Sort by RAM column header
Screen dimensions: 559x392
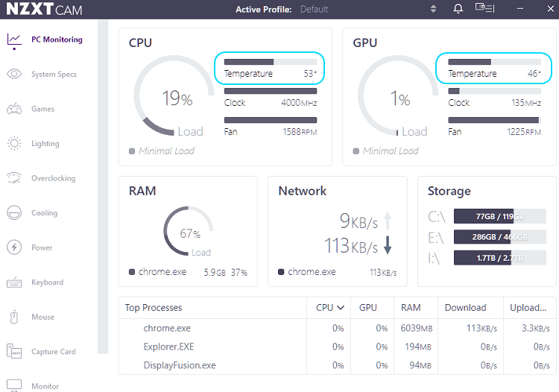(x=411, y=308)
